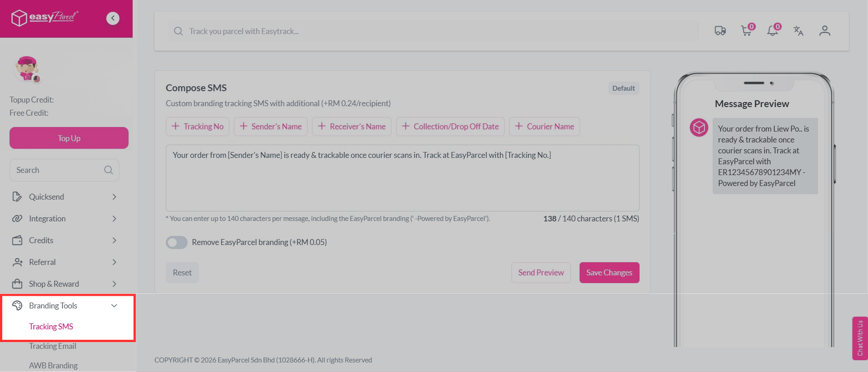Open the Quicksend menu
The image size is (868, 372).
pos(64,197)
